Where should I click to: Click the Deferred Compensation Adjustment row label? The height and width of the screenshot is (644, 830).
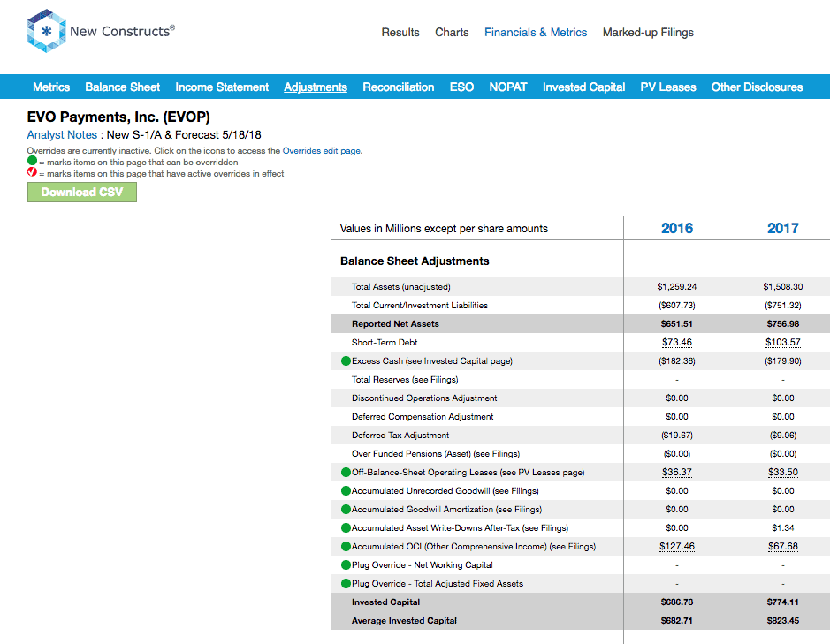(423, 416)
